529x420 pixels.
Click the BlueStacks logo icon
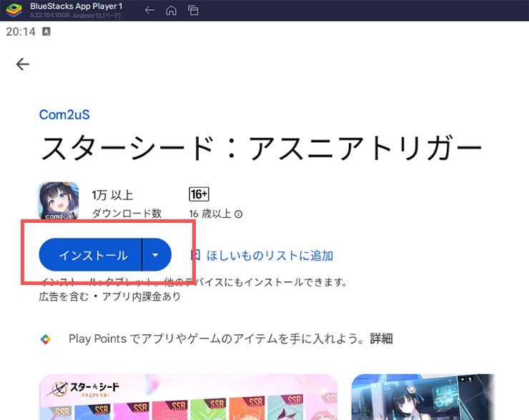point(14,10)
